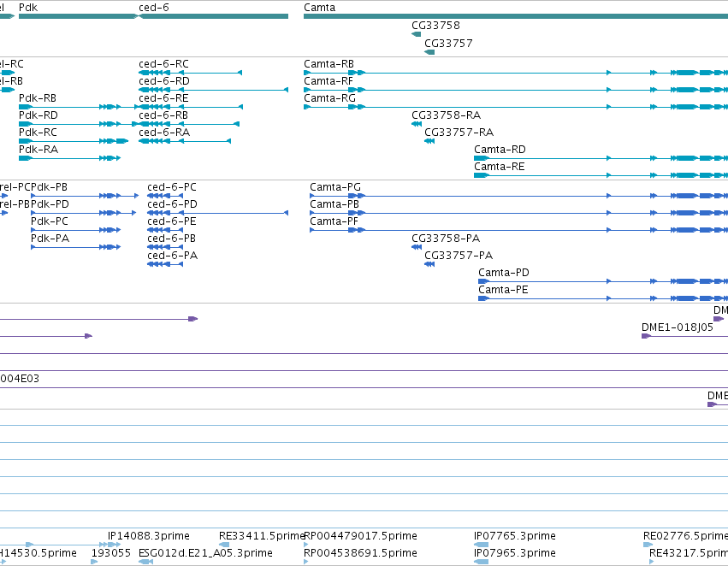The image size is (728, 566).
Task: Click the CG33757 gene label
Action: click(448, 43)
